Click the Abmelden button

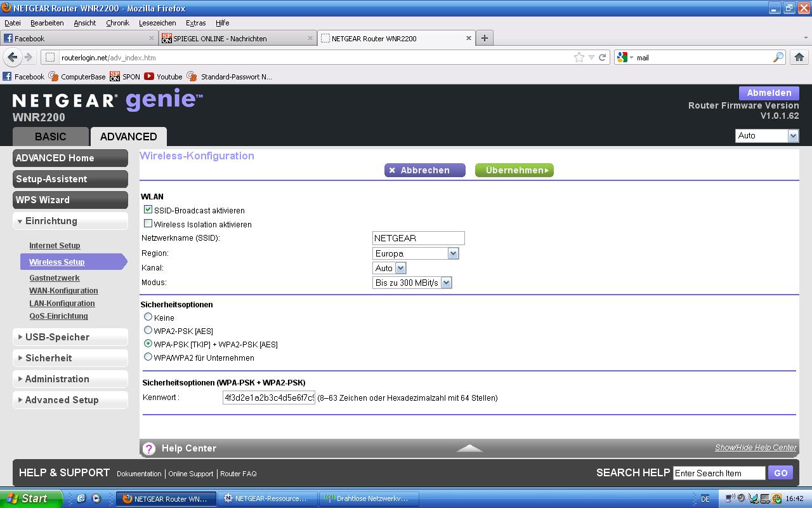[769, 93]
